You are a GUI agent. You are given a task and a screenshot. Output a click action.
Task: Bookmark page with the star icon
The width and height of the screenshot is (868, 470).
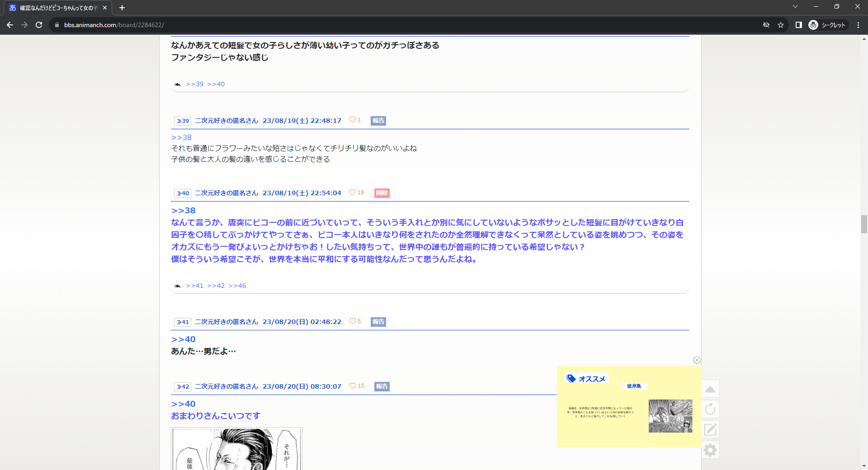(781, 25)
